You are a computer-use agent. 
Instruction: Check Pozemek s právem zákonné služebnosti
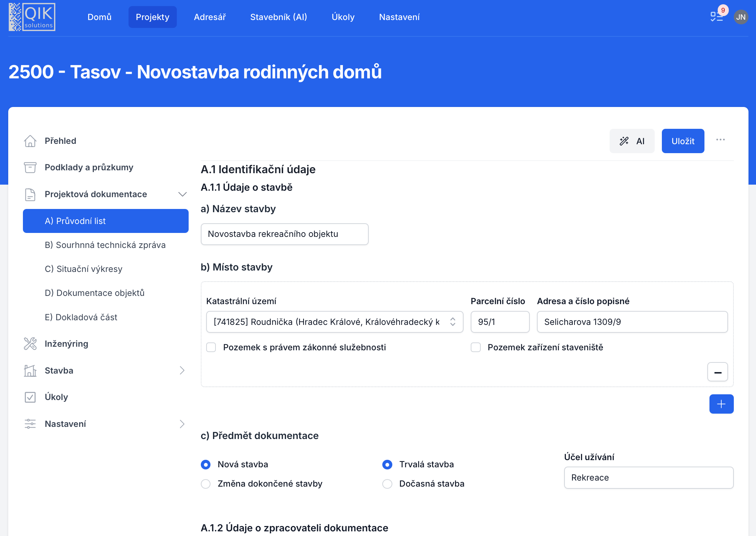click(x=211, y=347)
